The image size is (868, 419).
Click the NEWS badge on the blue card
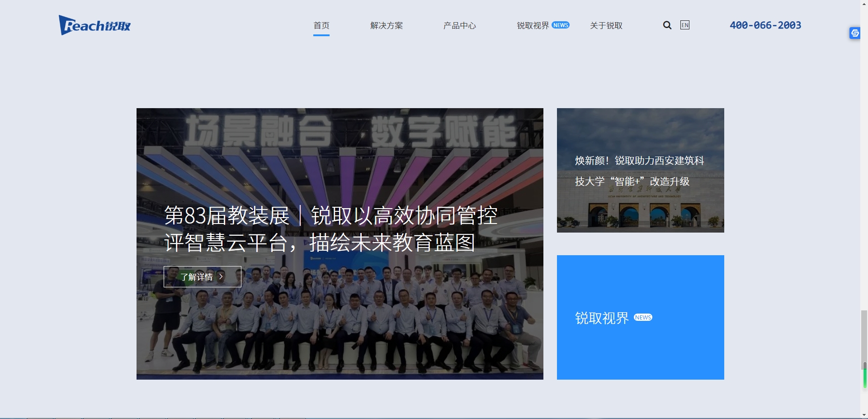[x=643, y=318]
